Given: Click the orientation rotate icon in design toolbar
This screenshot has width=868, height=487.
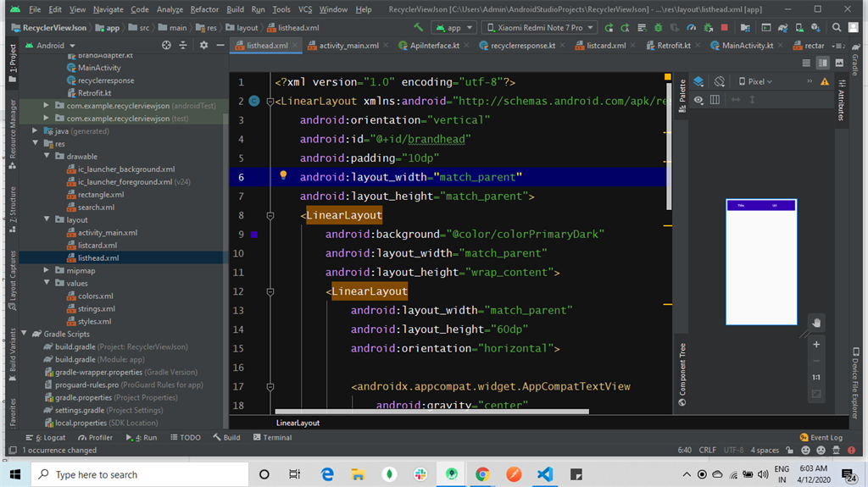Looking at the screenshot, I should pos(719,81).
